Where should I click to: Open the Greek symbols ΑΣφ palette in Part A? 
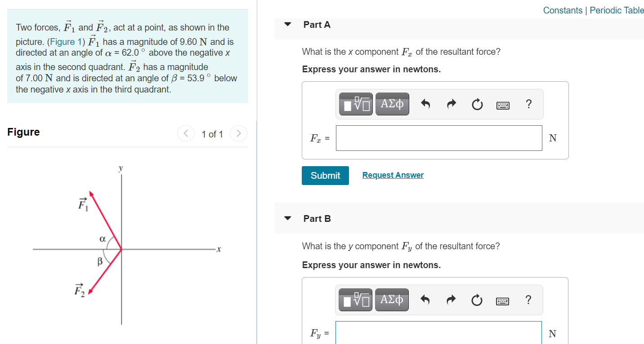click(392, 104)
